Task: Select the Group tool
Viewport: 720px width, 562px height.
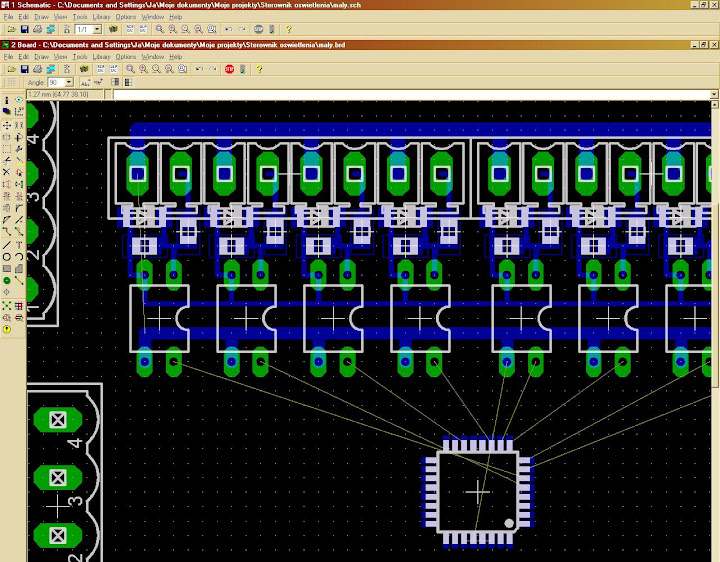Action: click(6, 149)
